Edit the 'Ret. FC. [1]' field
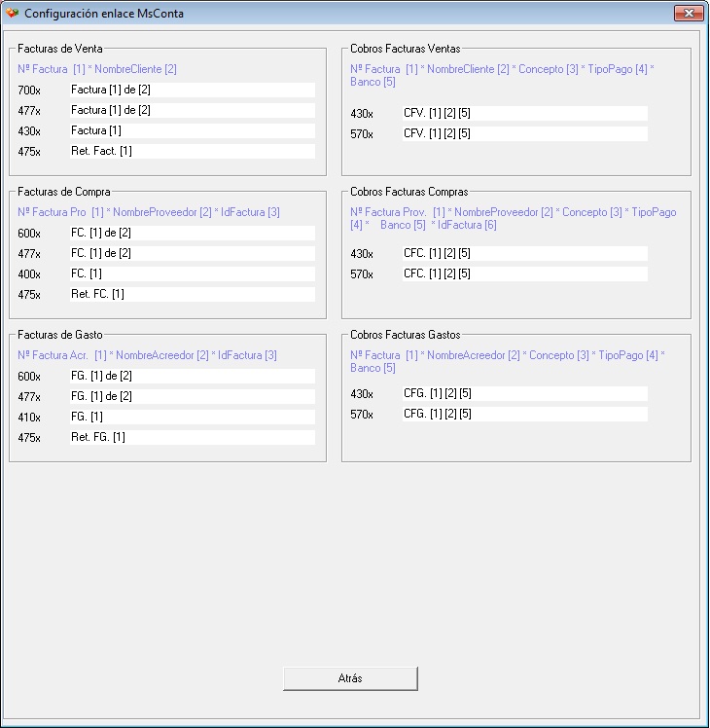 (193, 294)
